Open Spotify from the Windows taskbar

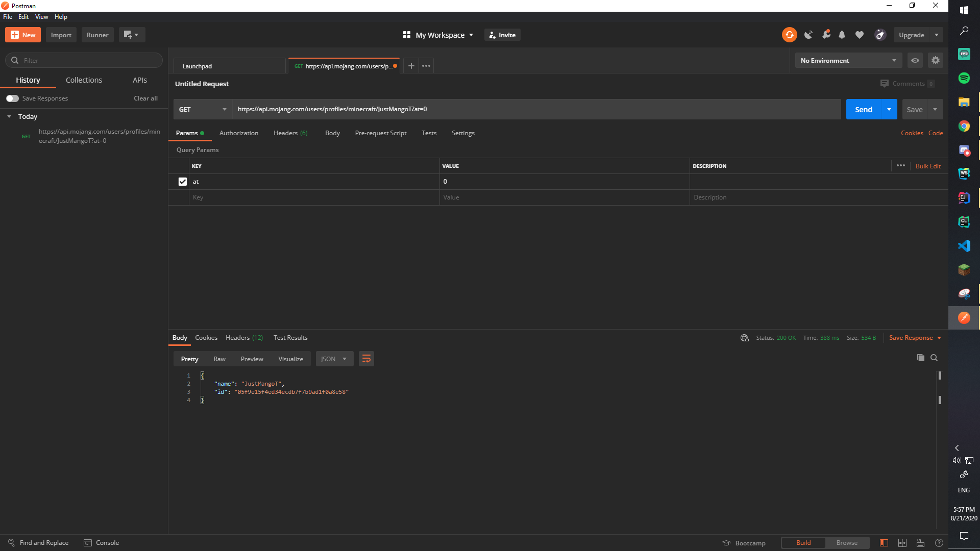[x=964, y=78]
